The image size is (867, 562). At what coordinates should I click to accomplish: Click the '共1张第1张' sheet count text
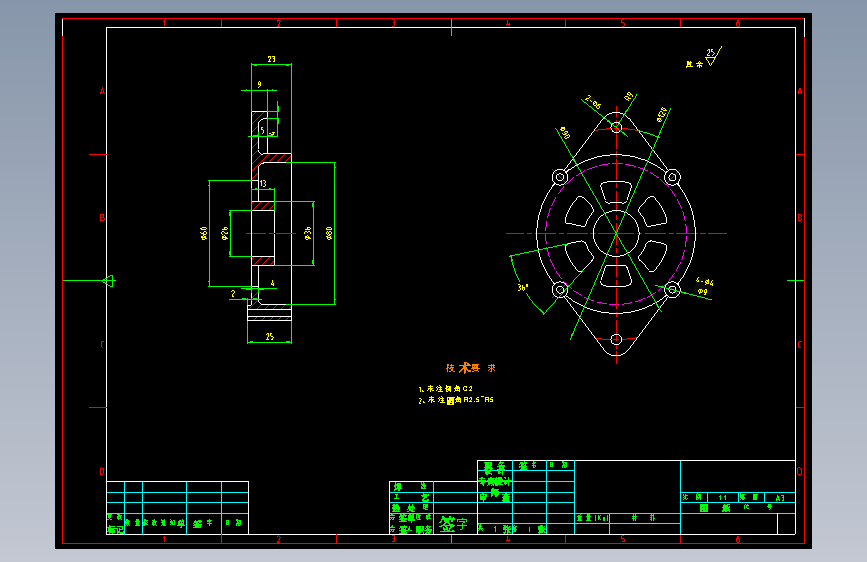[x=513, y=529]
